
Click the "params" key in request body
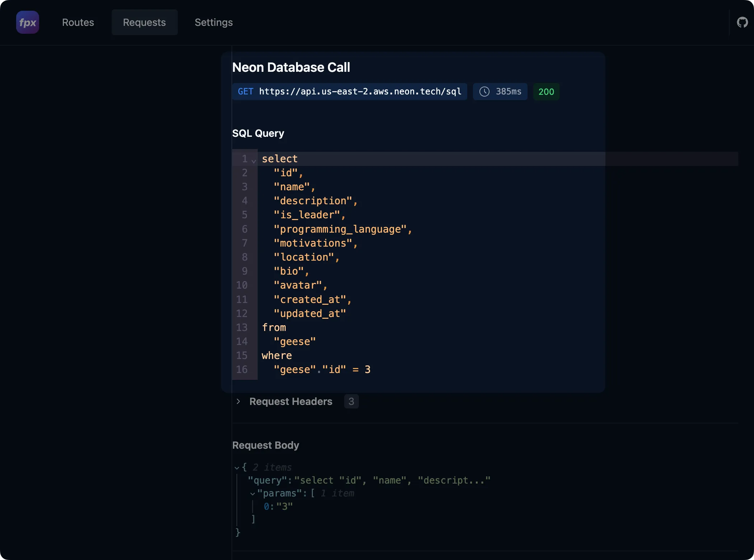point(280,494)
